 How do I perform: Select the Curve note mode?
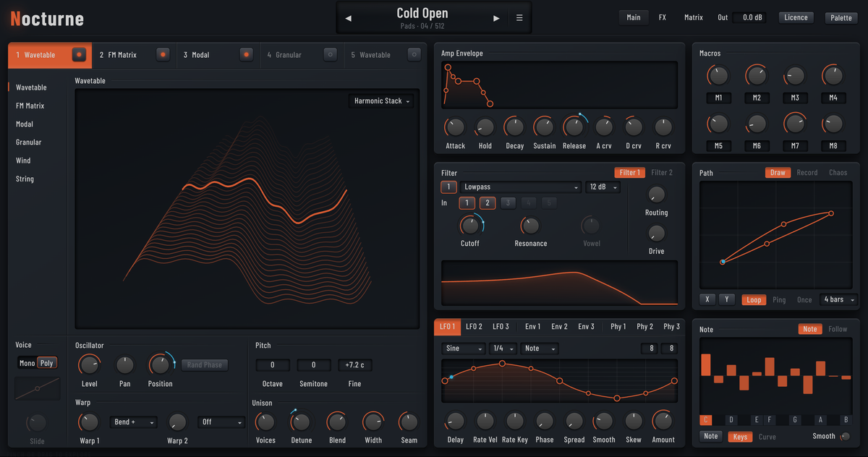(x=767, y=437)
